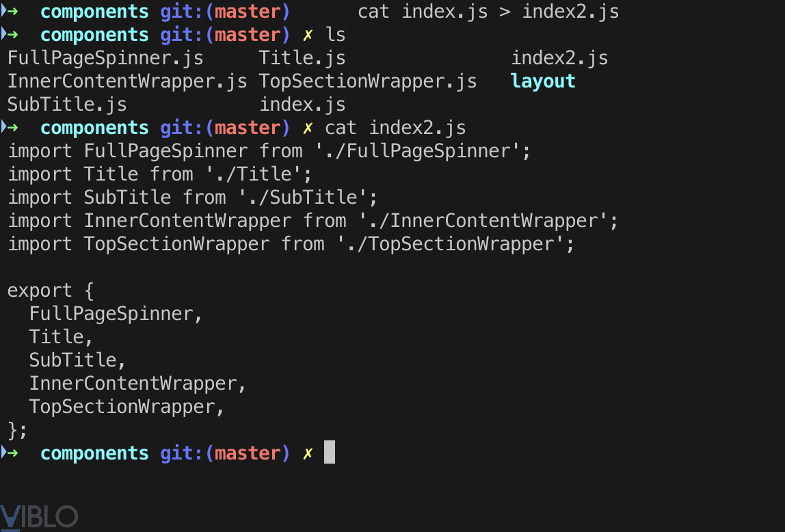
Task: Click FullPageSpinner.js in the ls listing
Action: [x=105, y=58]
